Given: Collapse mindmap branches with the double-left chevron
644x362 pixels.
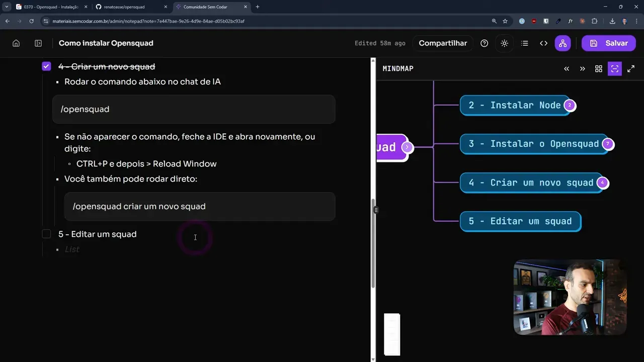Looking at the screenshot, I should click(566, 68).
